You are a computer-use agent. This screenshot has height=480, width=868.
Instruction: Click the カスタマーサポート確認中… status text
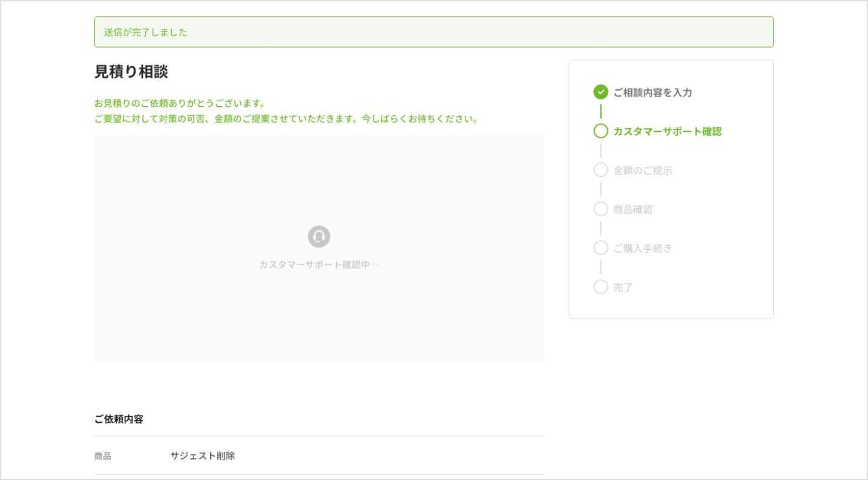coord(319,265)
